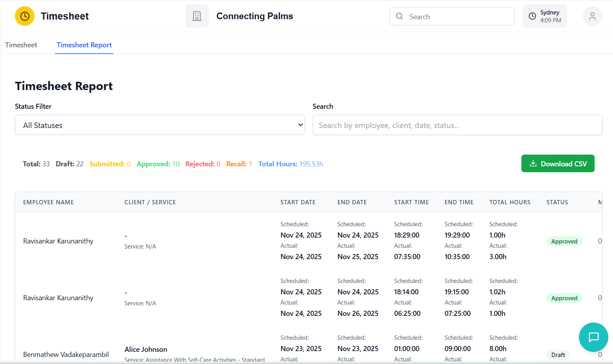
Task: Click the building organization icon
Action: point(197,16)
